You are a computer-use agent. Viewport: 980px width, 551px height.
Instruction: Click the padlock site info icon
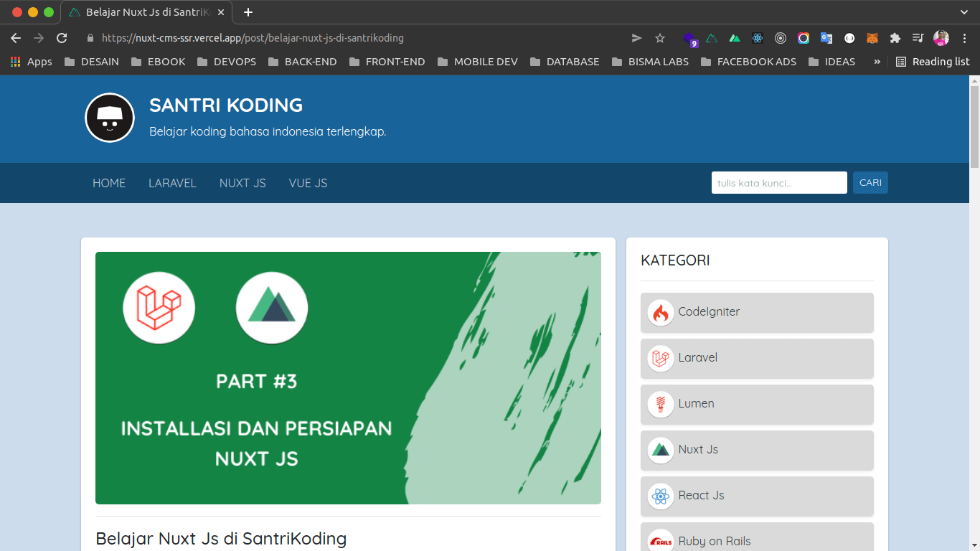(x=90, y=38)
